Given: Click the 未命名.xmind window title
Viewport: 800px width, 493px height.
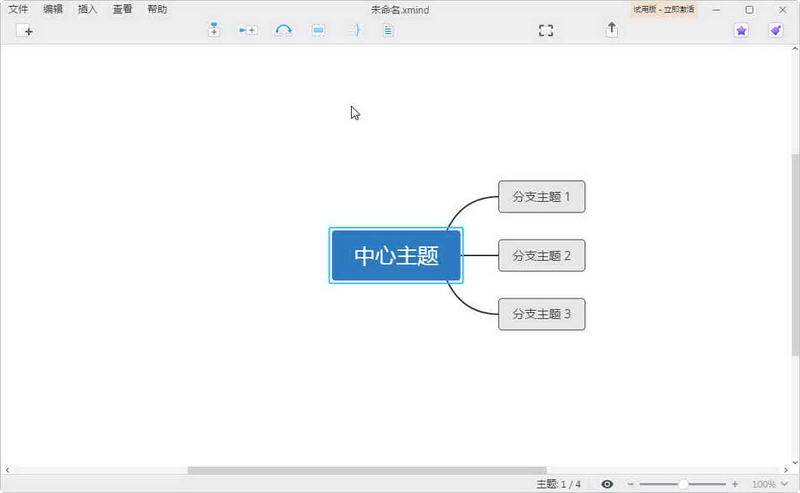Looking at the screenshot, I should pos(399,10).
